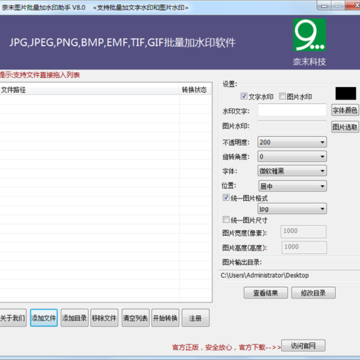Click the 文件路径 column header
360x360 pixels.
89,90
